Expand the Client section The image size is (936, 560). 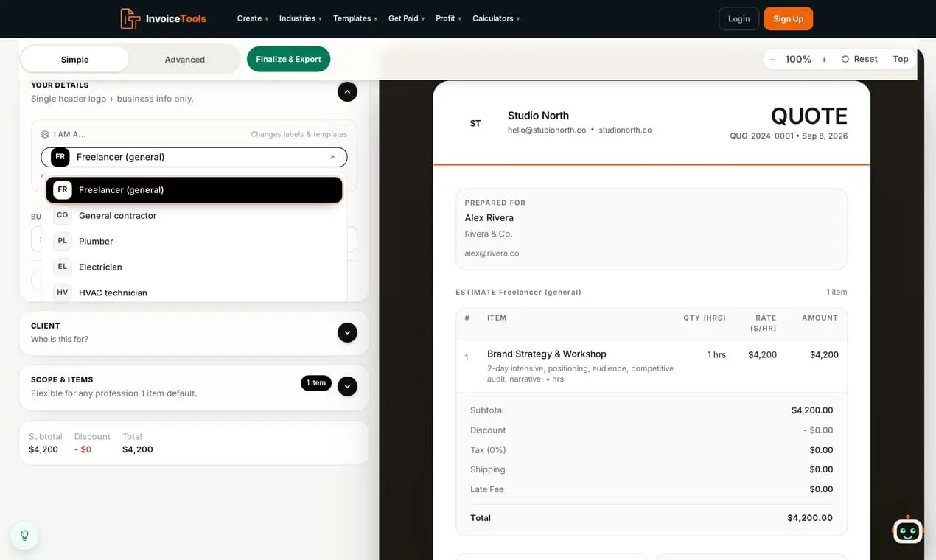[347, 332]
